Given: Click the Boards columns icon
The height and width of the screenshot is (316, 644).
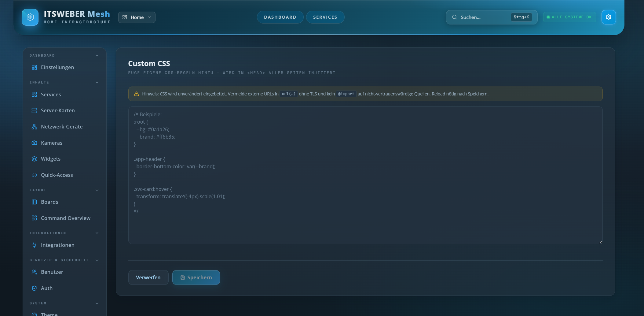Looking at the screenshot, I should [x=34, y=202].
